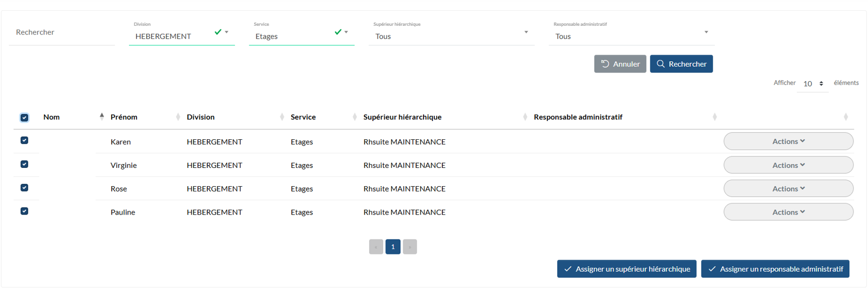The height and width of the screenshot is (298, 868).
Task: Sort by Nom column arrow
Action: click(102, 116)
